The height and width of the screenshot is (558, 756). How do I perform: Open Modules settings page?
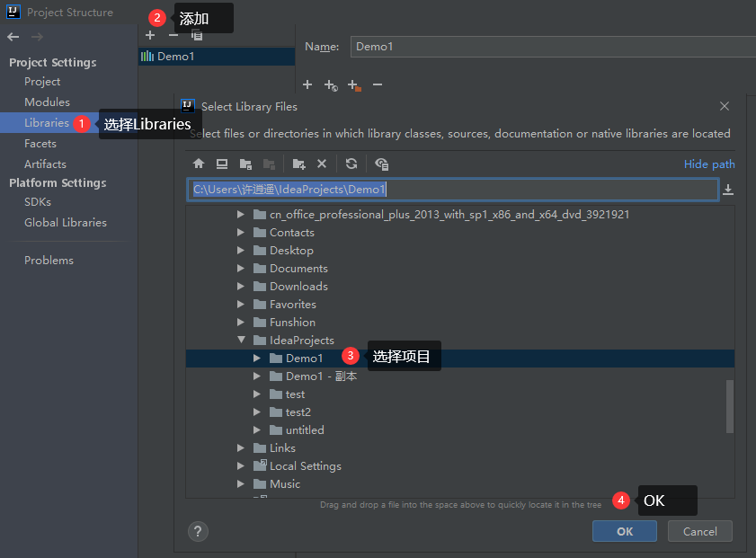click(x=48, y=102)
